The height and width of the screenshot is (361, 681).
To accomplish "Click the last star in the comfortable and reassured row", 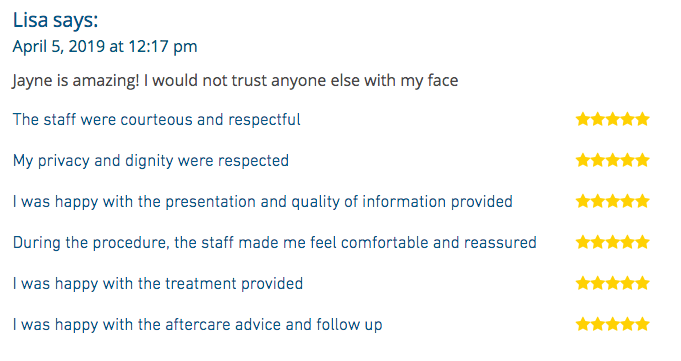I will coord(642,242).
